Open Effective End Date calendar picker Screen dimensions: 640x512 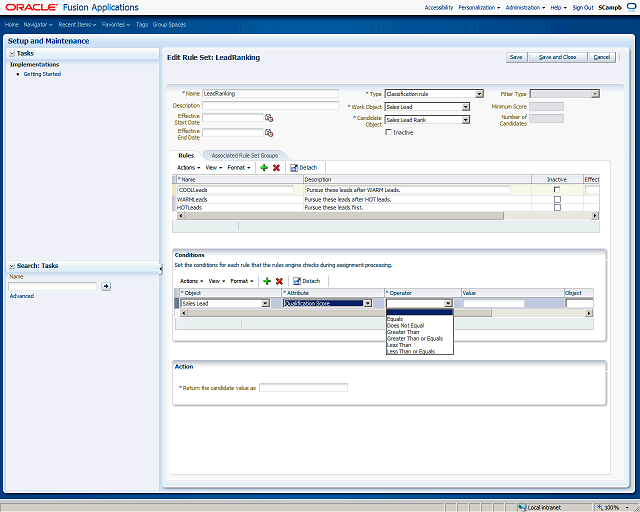coord(269,133)
